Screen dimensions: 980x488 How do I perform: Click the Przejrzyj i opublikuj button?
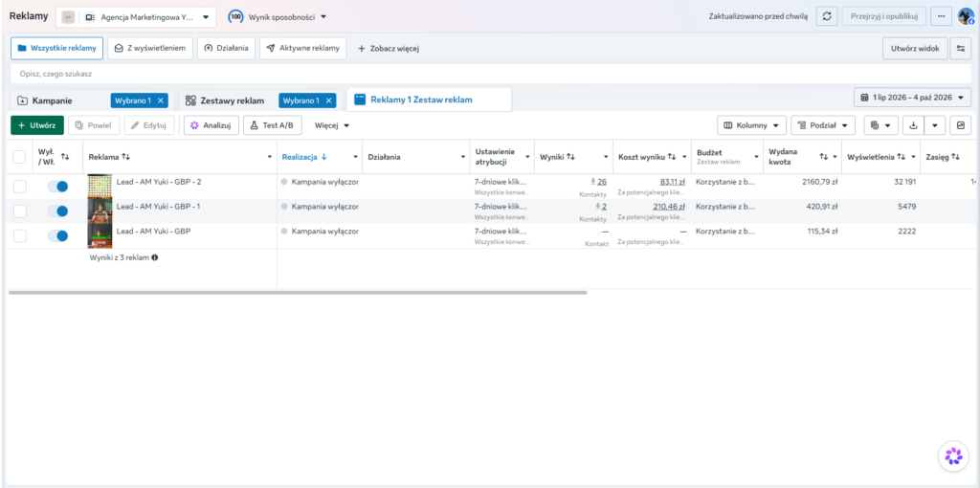tap(883, 17)
